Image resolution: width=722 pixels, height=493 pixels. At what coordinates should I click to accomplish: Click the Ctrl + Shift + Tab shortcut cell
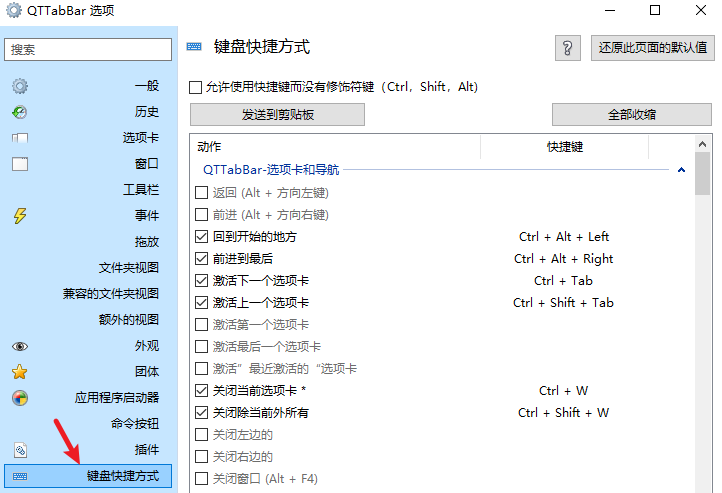click(563, 303)
